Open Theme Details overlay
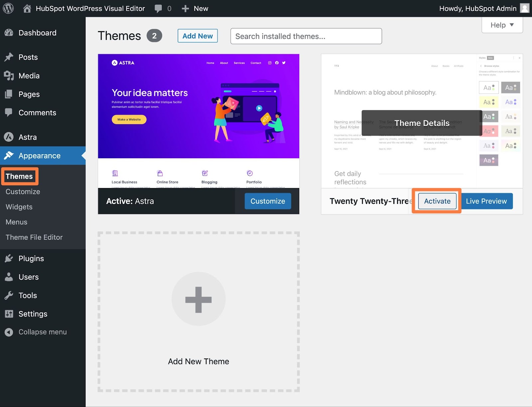 point(422,123)
